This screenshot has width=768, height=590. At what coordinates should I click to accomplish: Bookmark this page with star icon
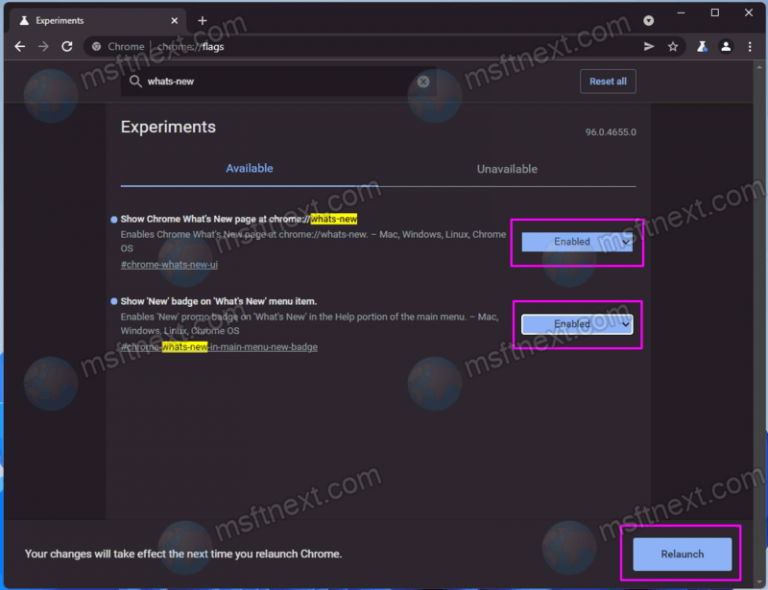click(x=673, y=47)
